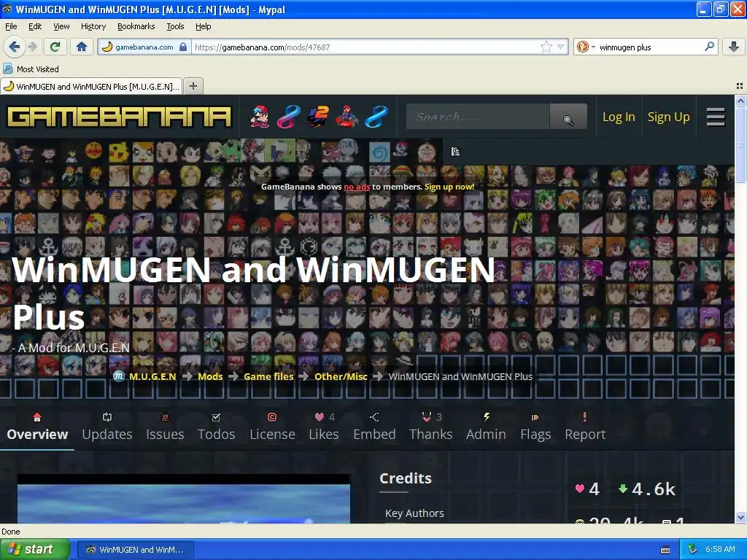Open the last blue loop game icon
Viewport: 747px width, 560px height.
click(x=376, y=117)
